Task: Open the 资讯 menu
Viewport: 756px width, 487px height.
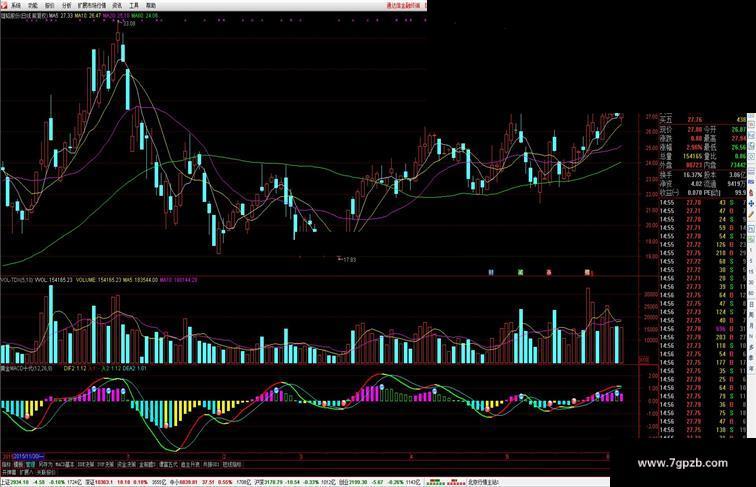Action: (117, 6)
